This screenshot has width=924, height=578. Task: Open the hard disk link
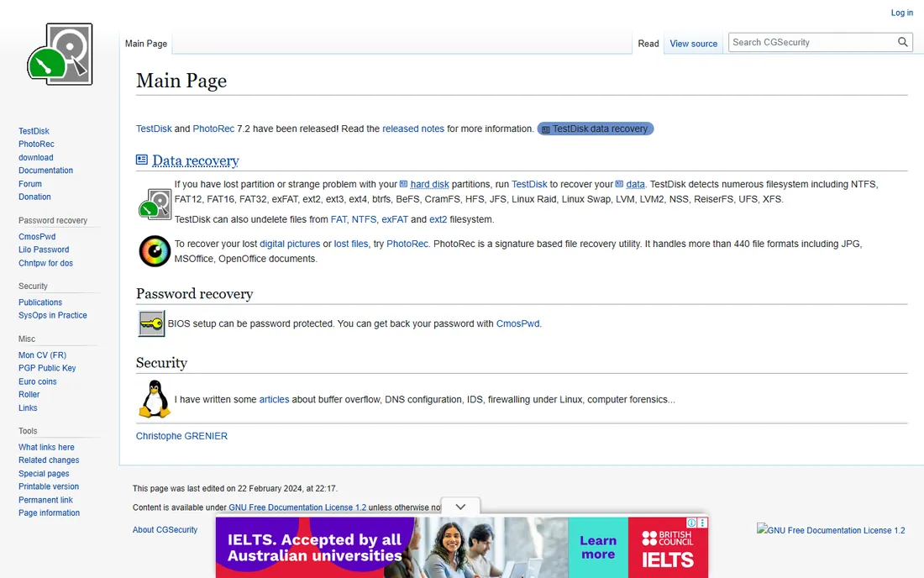tap(429, 184)
